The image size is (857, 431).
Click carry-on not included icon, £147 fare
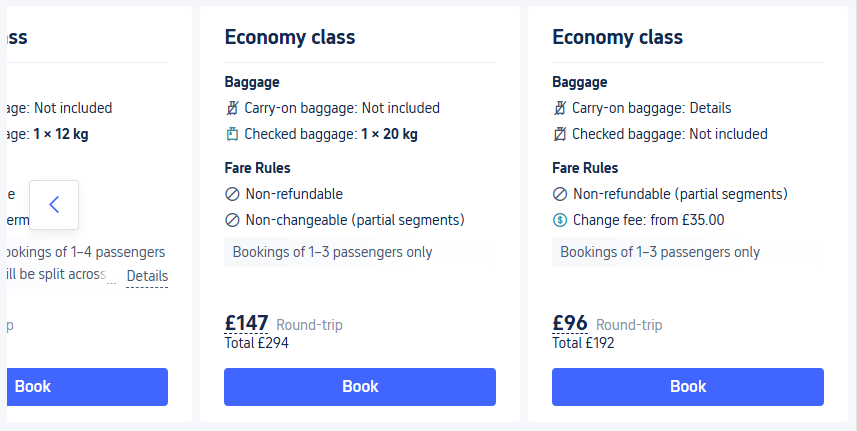(x=232, y=108)
